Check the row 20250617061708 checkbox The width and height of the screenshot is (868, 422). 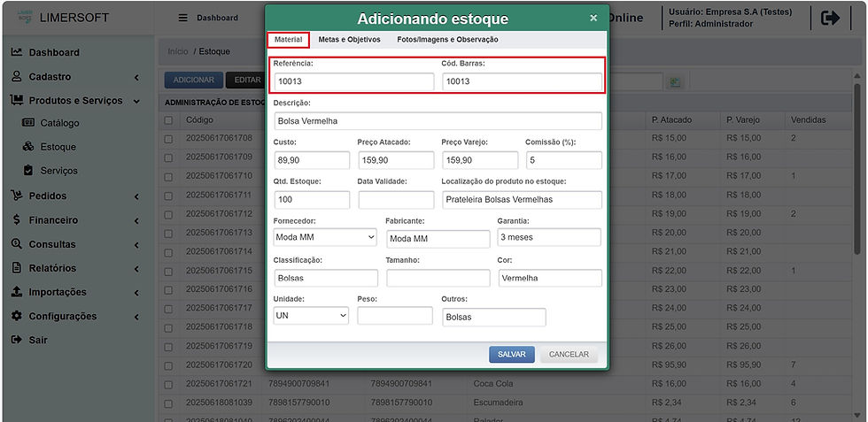pos(169,139)
